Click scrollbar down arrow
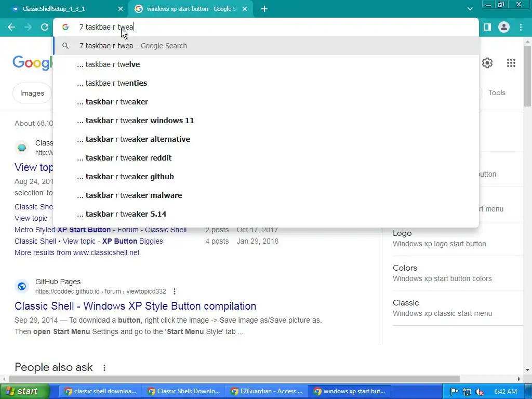This screenshot has height=399, width=532. [527, 370]
